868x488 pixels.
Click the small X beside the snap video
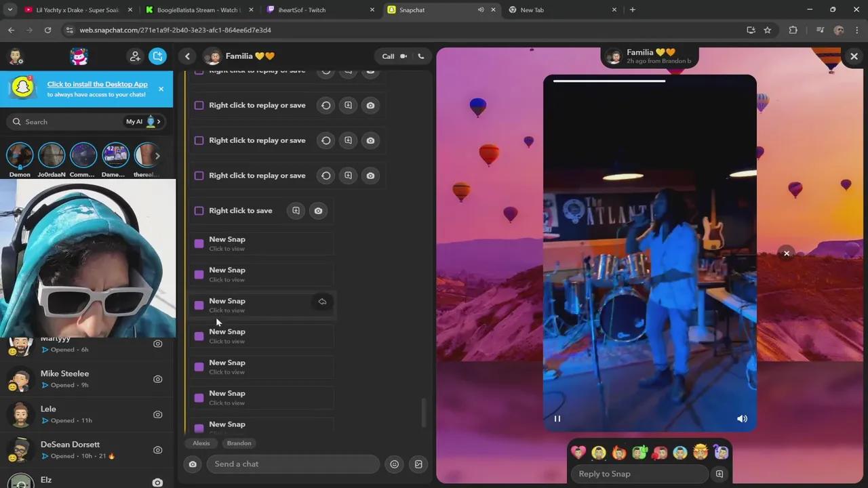tap(787, 253)
